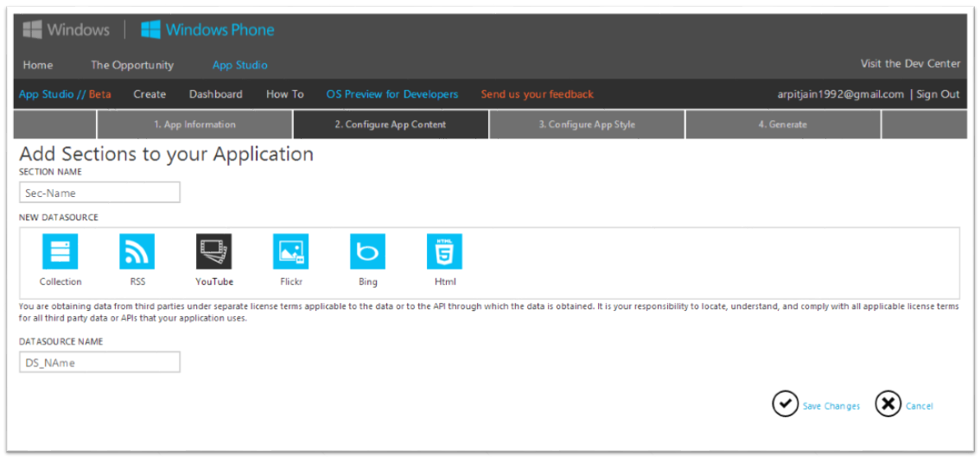Click the RSS label text
The height and width of the screenshot is (457, 980).
pos(137,282)
